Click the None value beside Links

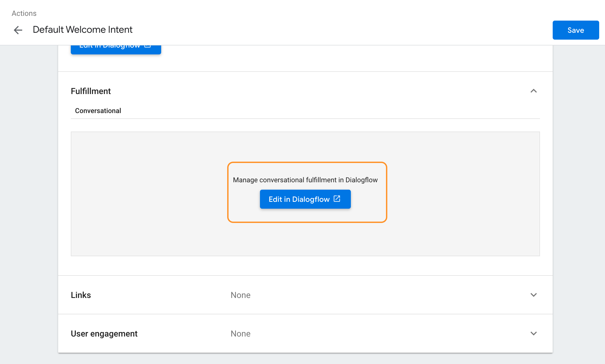(x=240, y=295)
